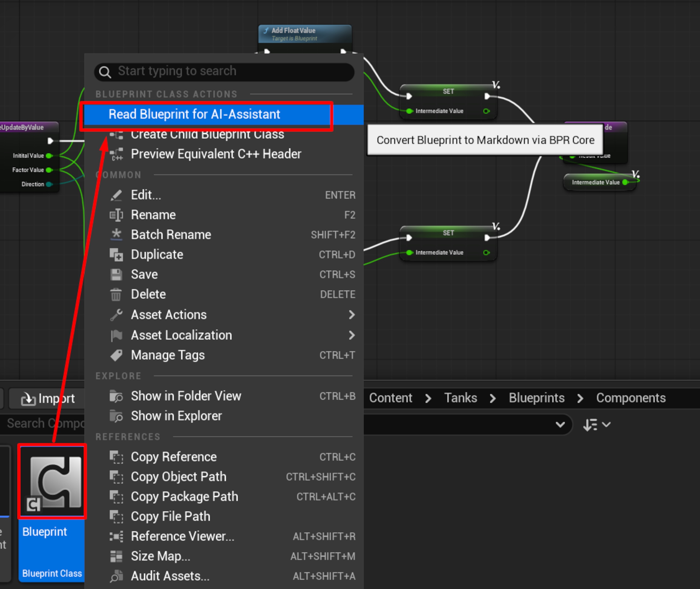This screenshot has width=700, height=589.
Task: Click the Batch Rename asterisk icon
Action: [116, 234]
